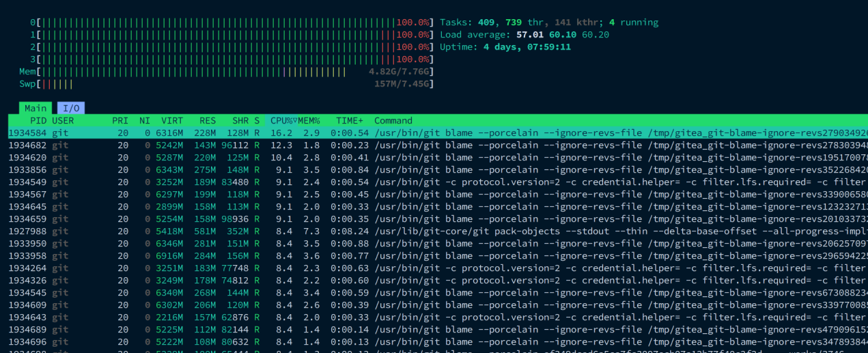The height and width of the screenshot is (353, 868).
Task: Click the CPU 2 usage meter
Action: 231,47
